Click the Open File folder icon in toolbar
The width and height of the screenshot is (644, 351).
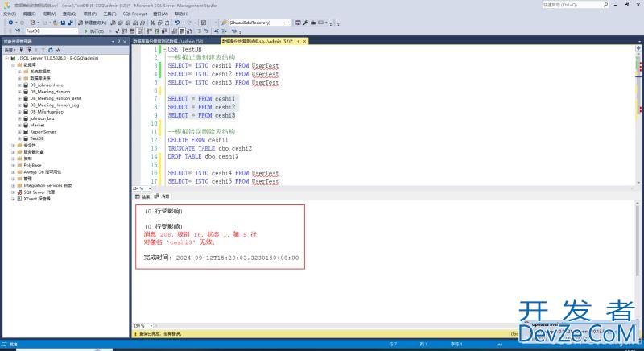pyautogui.click(x=56, y=23)
